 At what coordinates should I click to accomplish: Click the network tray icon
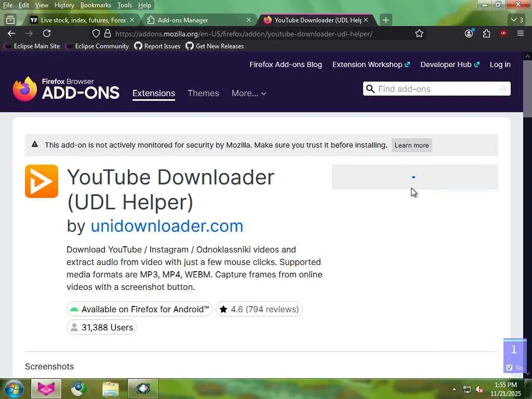click(x=467, y=390)
